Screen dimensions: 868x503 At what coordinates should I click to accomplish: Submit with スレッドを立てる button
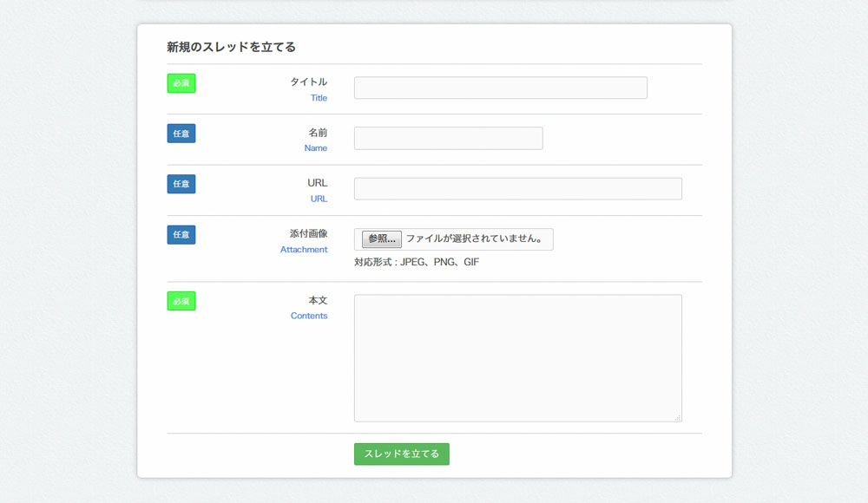[x=401, y=454]
